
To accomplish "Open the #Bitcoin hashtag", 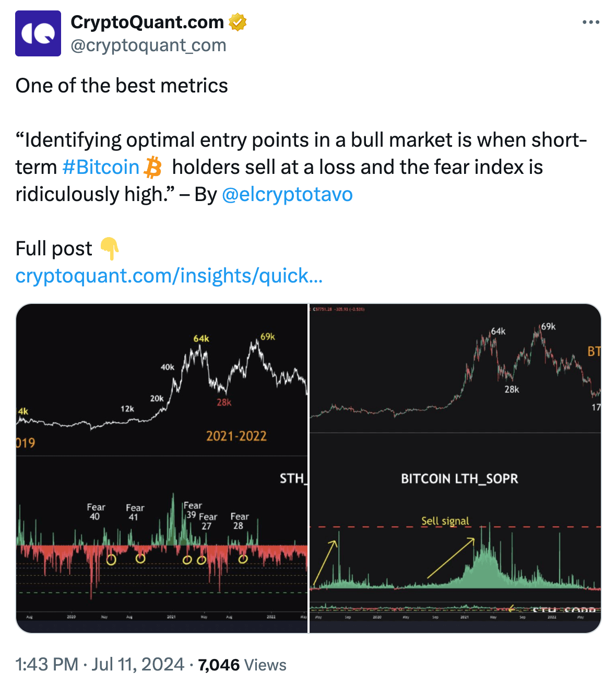I will coord(100,167).
